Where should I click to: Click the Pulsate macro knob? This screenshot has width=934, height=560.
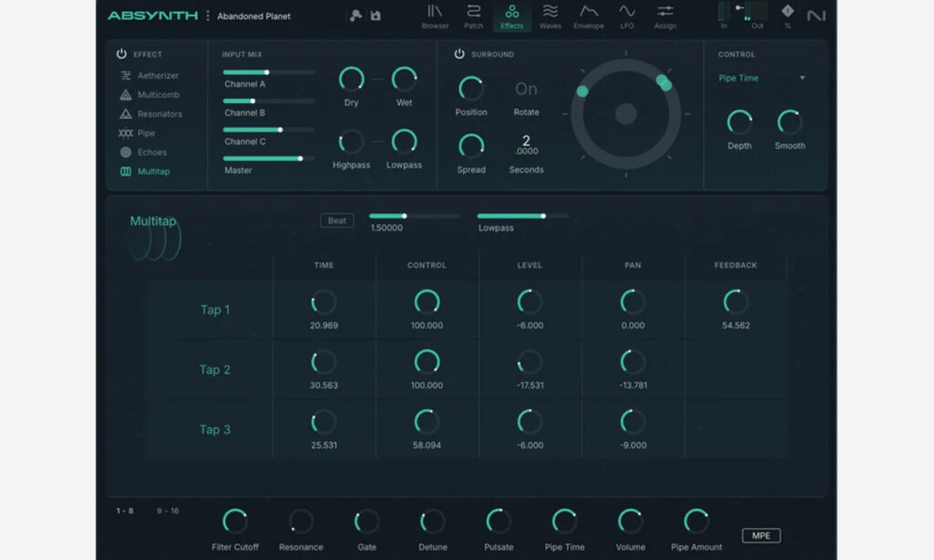click(499, 522)
